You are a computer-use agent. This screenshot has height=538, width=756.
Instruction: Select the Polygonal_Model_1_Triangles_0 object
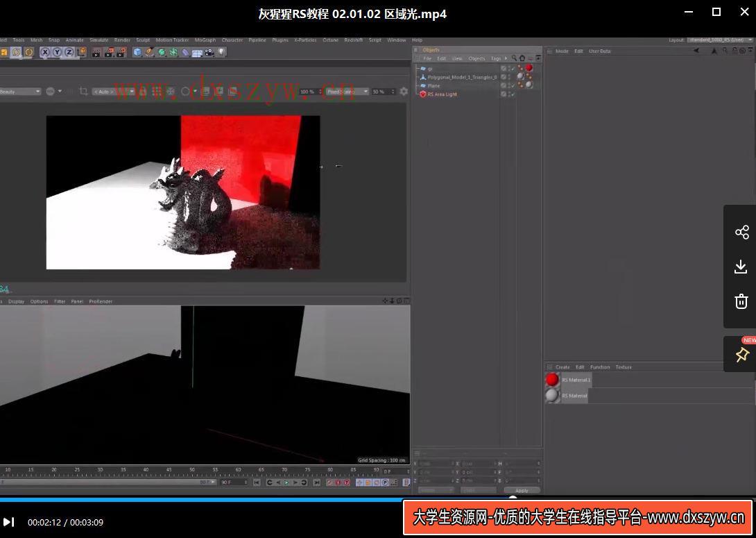462,77
